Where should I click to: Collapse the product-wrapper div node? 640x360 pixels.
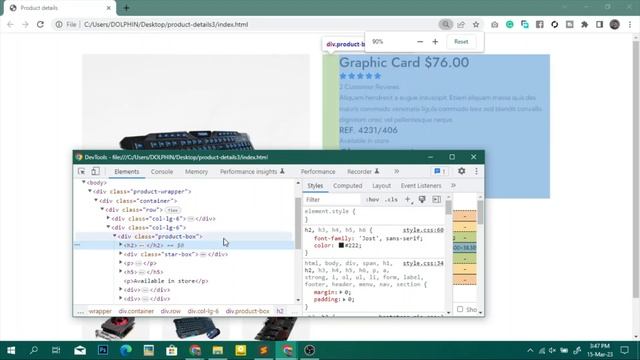(x=90, y=191)
